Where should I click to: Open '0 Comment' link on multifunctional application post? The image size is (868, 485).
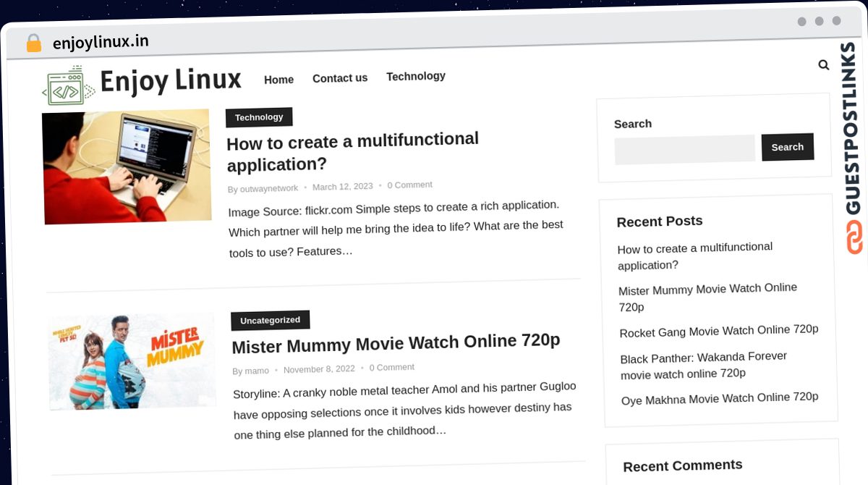(409, 185)
